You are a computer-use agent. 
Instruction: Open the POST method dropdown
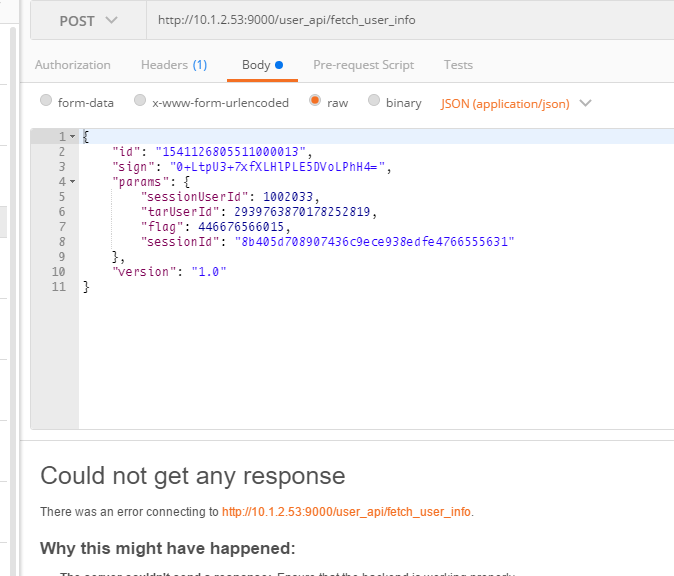click(x=87, y=20)
